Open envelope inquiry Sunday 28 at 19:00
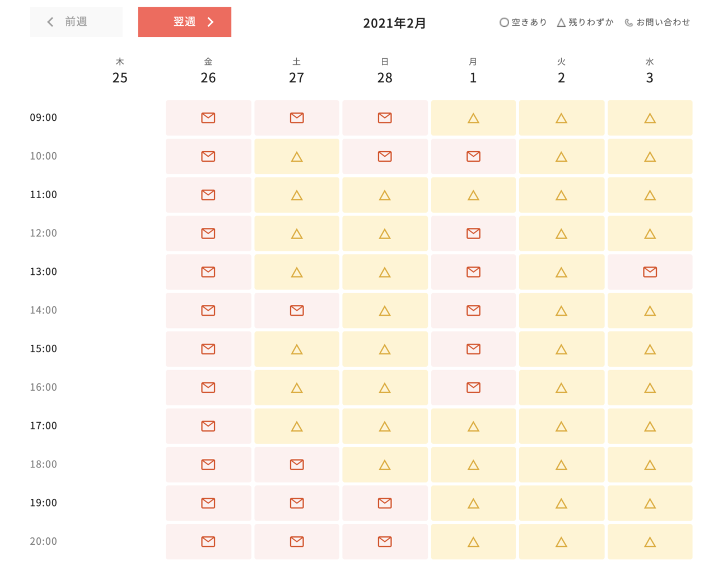Viewport: 728px width, 571px height. 385,503
